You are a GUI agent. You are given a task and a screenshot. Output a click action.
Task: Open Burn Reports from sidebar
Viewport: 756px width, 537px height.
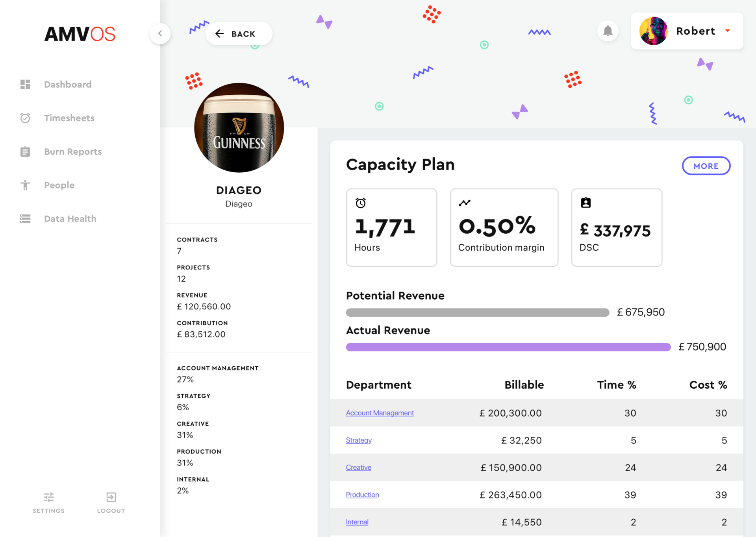(73, 152)
